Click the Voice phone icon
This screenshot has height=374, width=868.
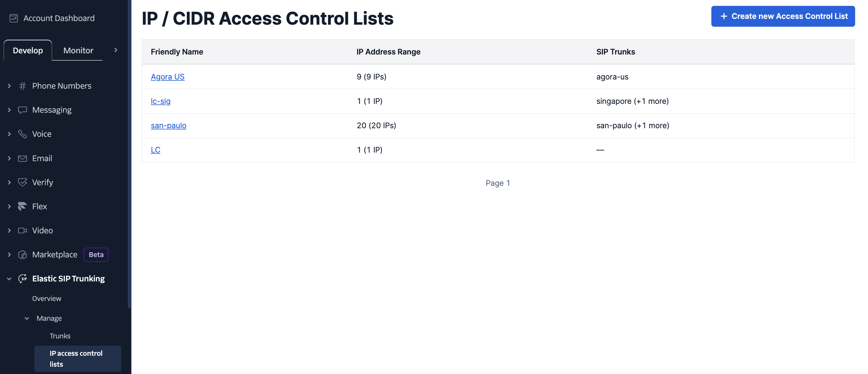point(22,134)
